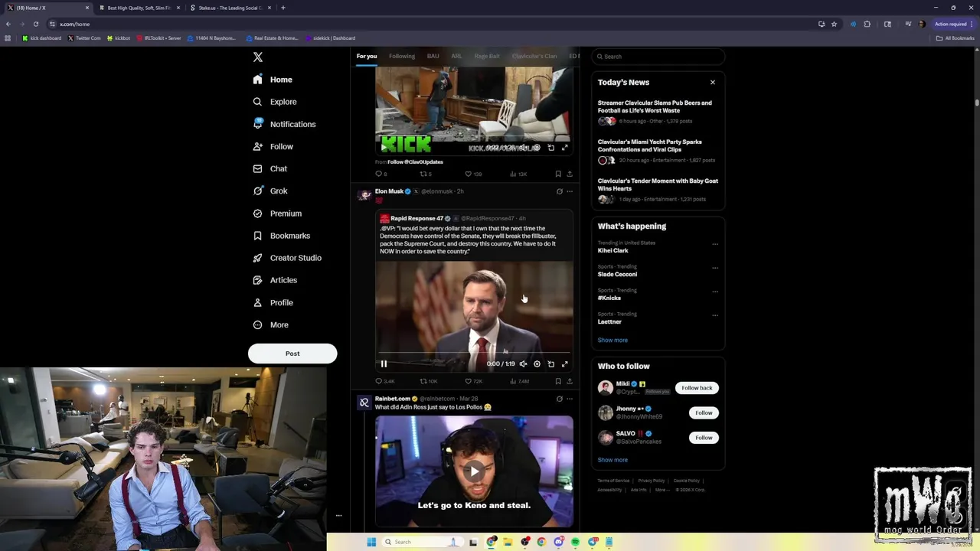Play the Adin Ross video thumbnail

[x=474, y=471]
